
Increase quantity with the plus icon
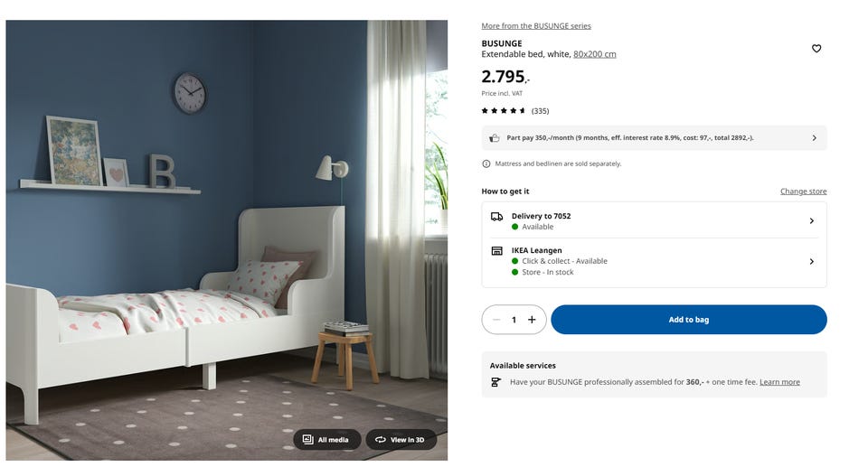532,319
